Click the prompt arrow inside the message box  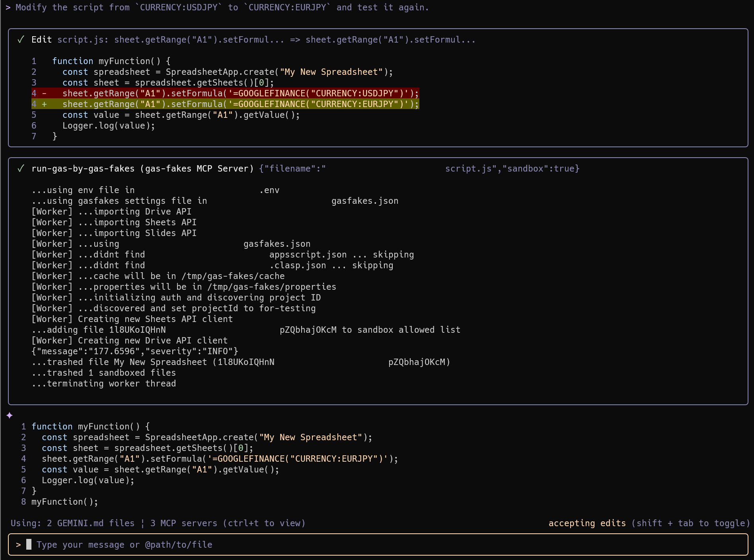pos(18,545)
